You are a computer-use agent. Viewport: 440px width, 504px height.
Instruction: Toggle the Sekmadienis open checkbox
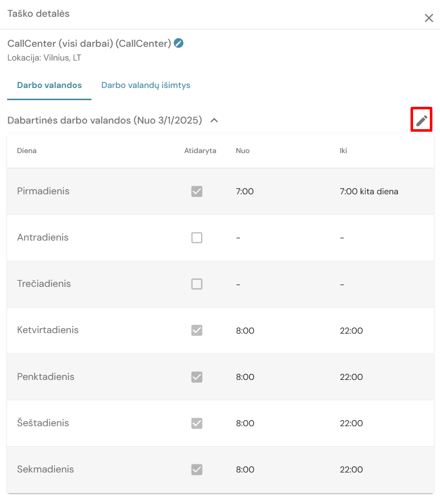click(x=197, y=469)
